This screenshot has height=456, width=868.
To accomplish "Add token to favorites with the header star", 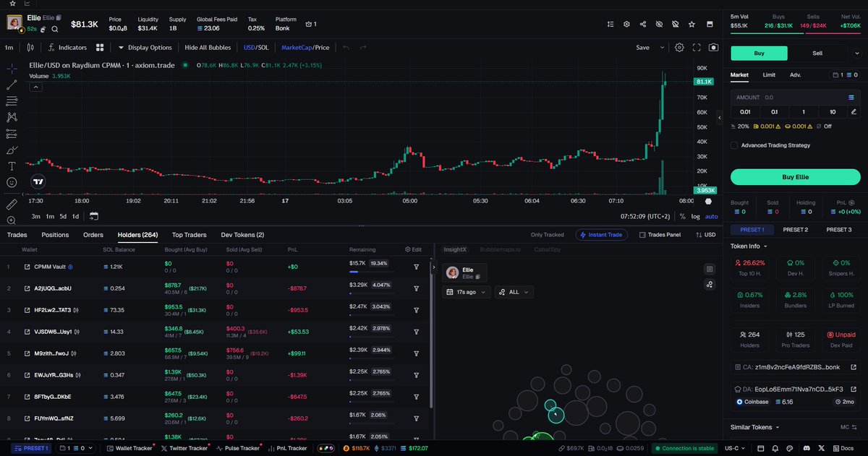I will pos(692,24).
